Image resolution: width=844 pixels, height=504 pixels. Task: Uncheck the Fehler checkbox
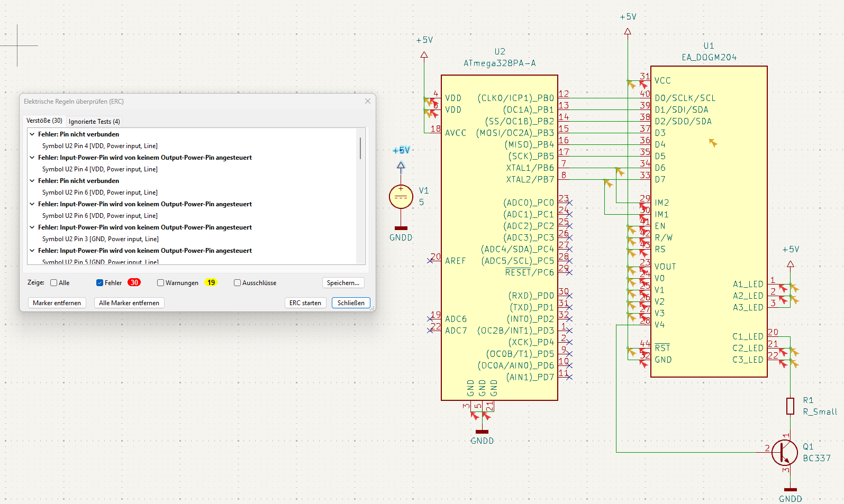99,283
